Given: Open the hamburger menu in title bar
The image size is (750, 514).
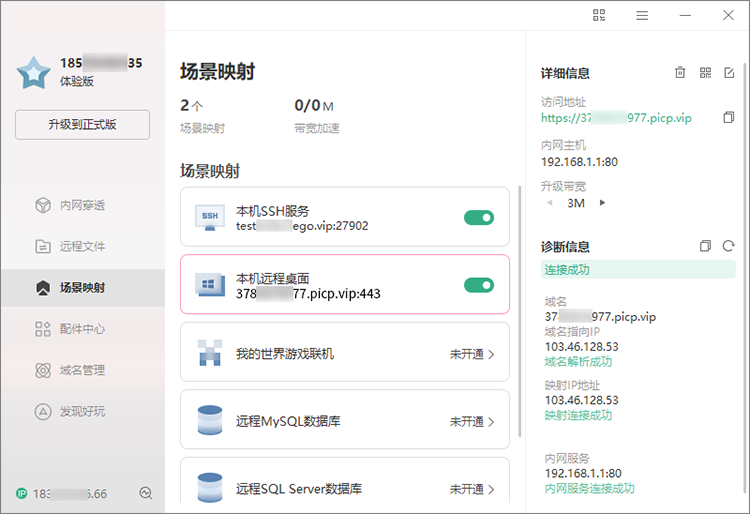Looking at the screenshot, I should pyautogui.click(x=642, y=15).
